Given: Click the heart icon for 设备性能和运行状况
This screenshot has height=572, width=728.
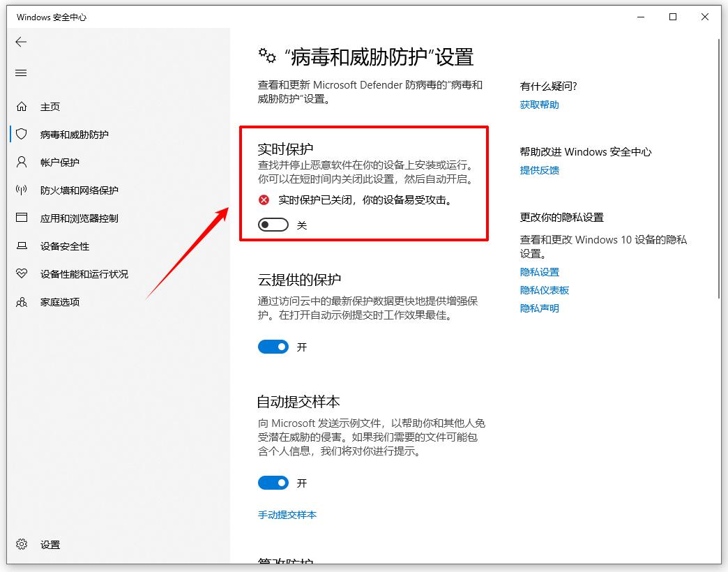Looking at the screenshot, I should (x=22, y=273).
